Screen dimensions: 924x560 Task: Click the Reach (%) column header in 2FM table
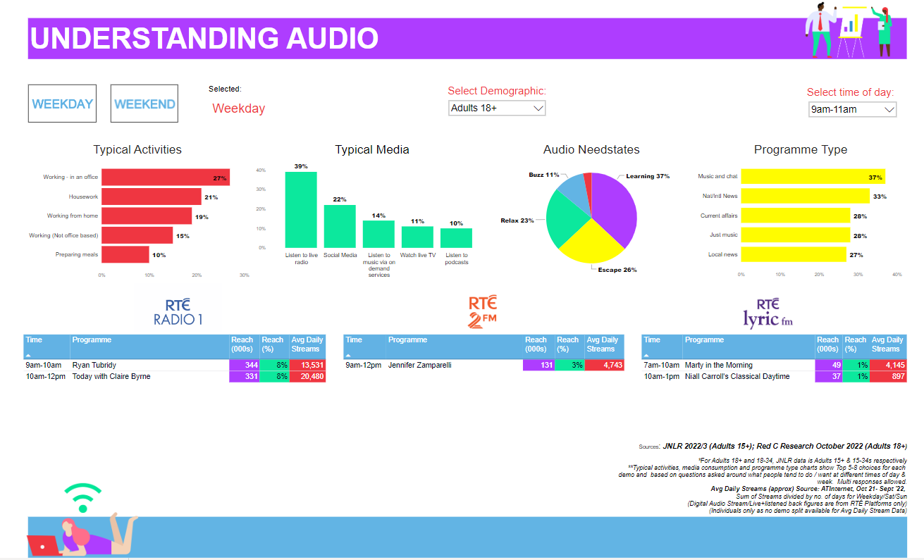[x=568, y=344]
